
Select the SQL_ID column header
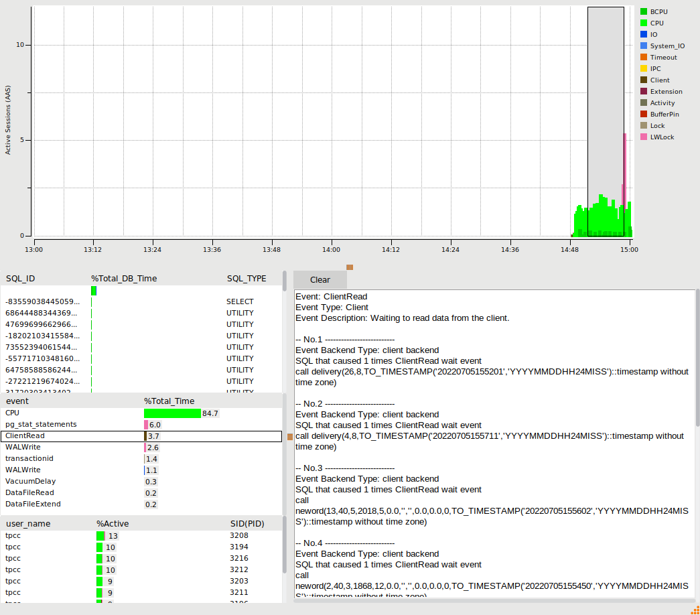[x=21, y=279]
